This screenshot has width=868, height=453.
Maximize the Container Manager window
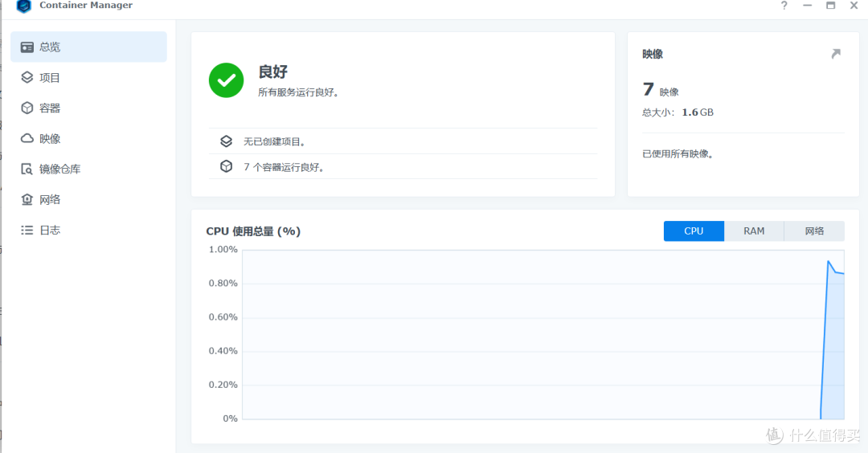(830, 6)
